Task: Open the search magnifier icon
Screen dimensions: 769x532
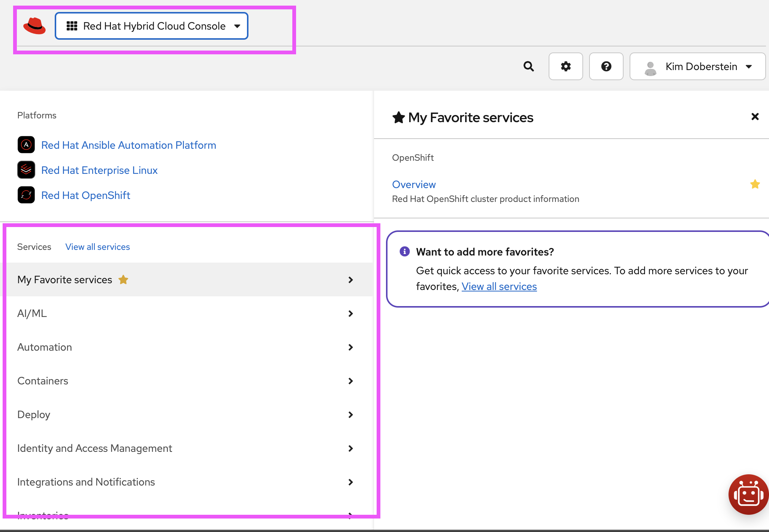Action: click(528, 66)
